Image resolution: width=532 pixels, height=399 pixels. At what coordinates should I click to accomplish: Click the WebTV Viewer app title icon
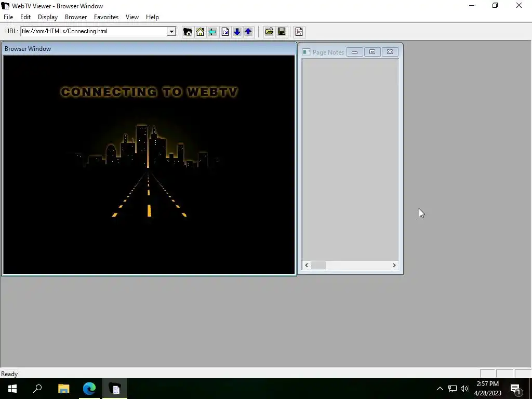point(5,6)
